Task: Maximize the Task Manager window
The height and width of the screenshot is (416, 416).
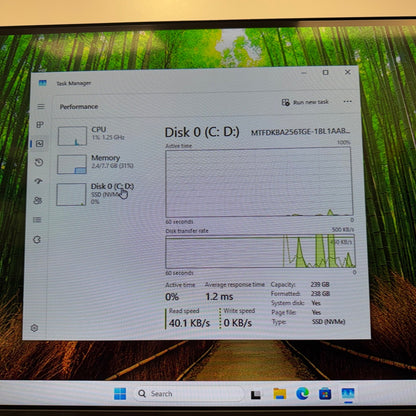Action: (325, 72)
